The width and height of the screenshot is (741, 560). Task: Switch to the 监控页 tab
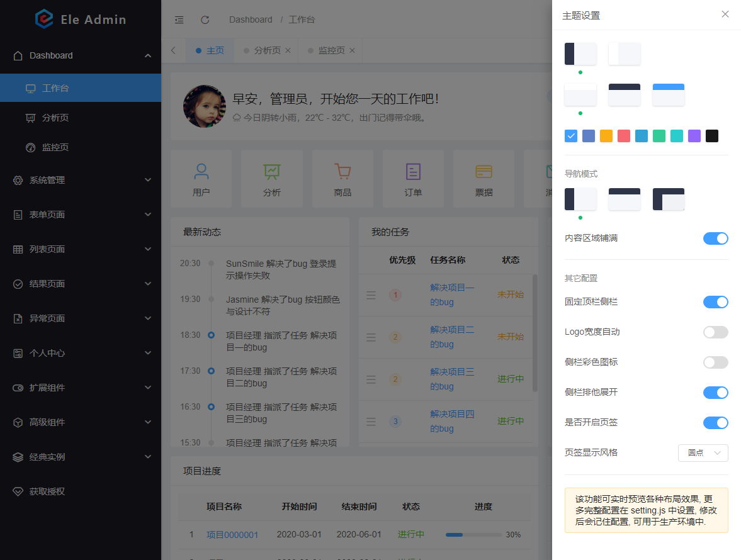[328, 50]
